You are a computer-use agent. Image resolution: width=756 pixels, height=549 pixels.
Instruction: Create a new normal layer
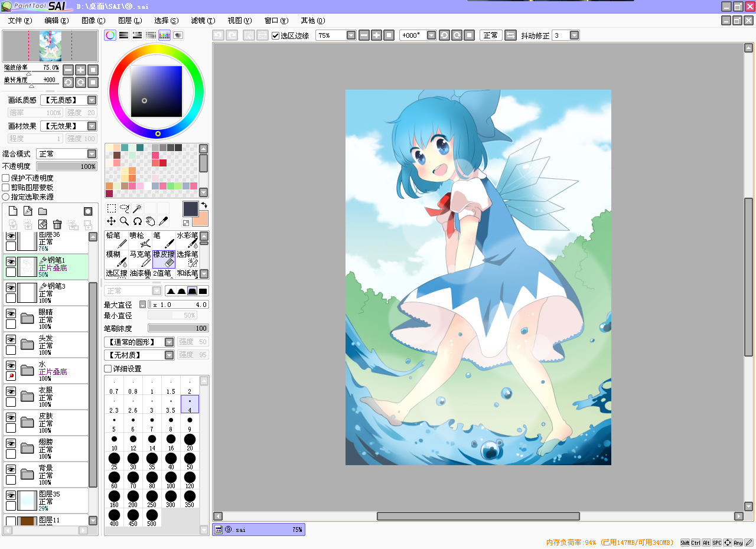coord(12,211)
